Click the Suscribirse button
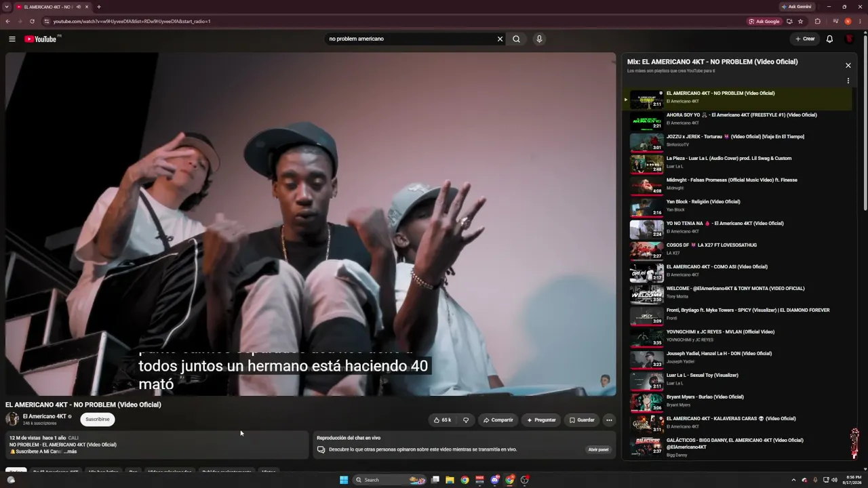Screen dimensions: 868x488 click(x=97, y=420)
